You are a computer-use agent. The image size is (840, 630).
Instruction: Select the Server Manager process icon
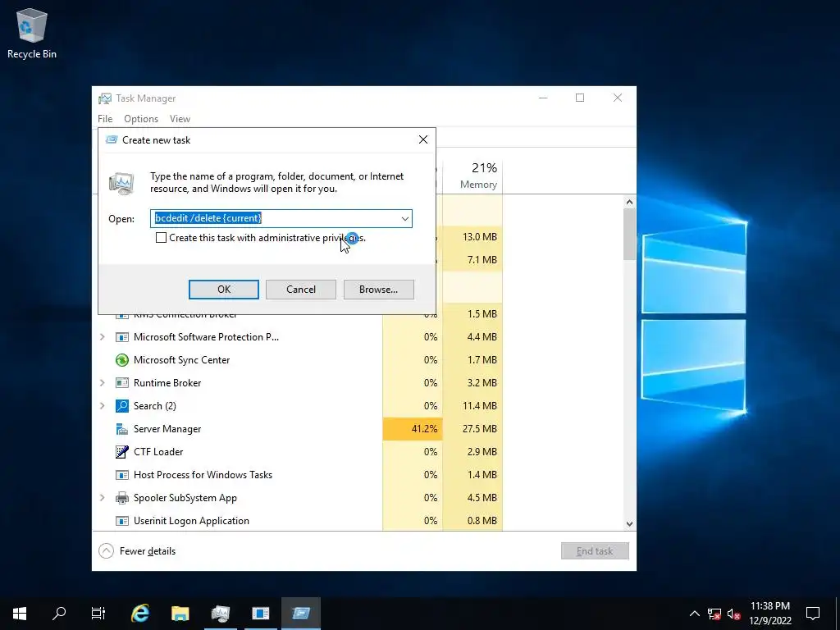point(122,429)
